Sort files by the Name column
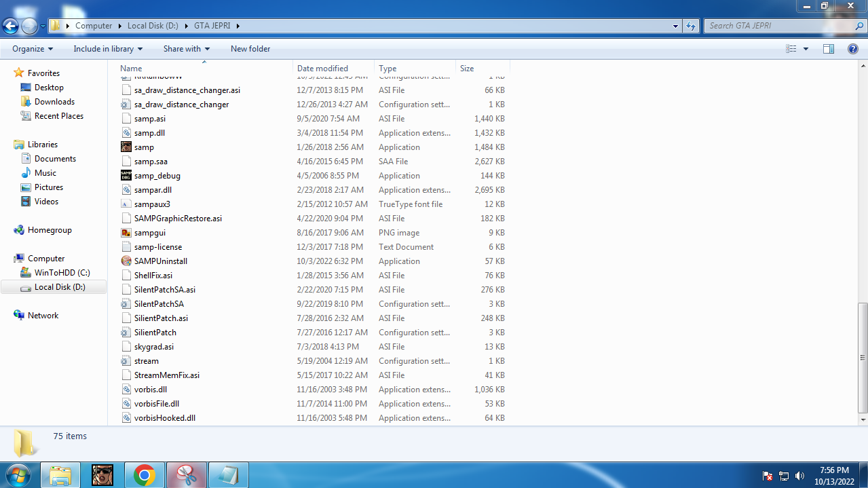The image size is (868, 488). 205,69
